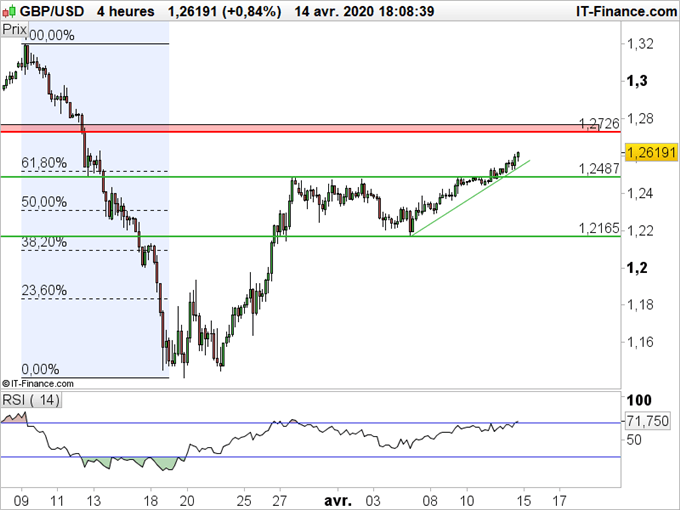Click the 23,60% Fibonacci label
Viewport: 680px width, 510px height.
tap(44, 290)
